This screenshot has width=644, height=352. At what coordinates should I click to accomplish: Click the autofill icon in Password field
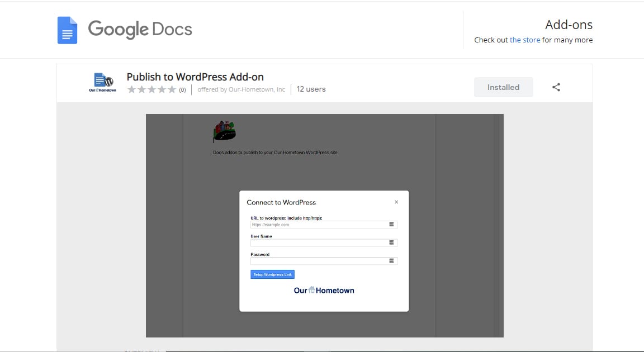tap(391, 260)
